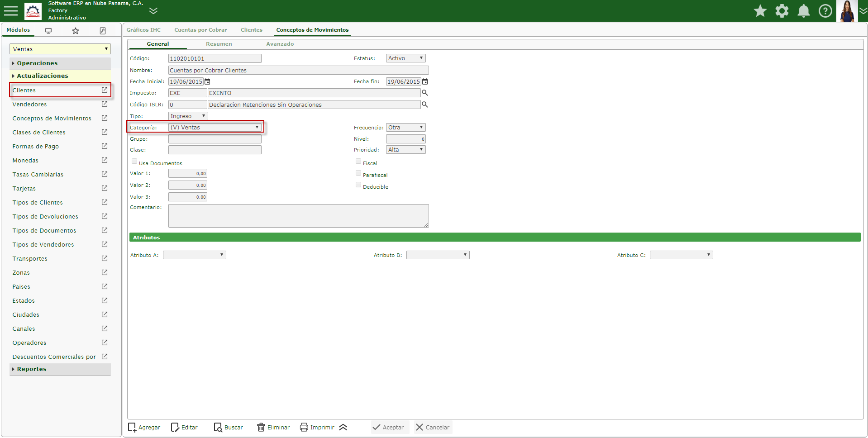The image size is (868, 438).
Task: Switch to the Resumen tab
Action: 219,44
